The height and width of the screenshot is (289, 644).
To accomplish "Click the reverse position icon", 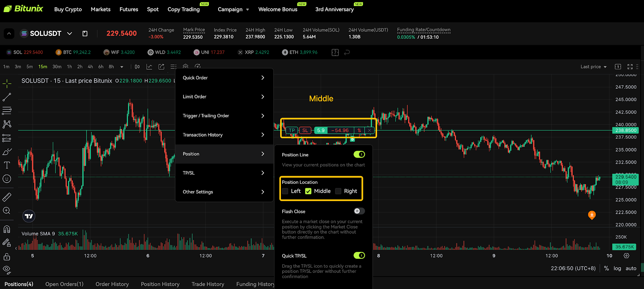I will [359, 130].
